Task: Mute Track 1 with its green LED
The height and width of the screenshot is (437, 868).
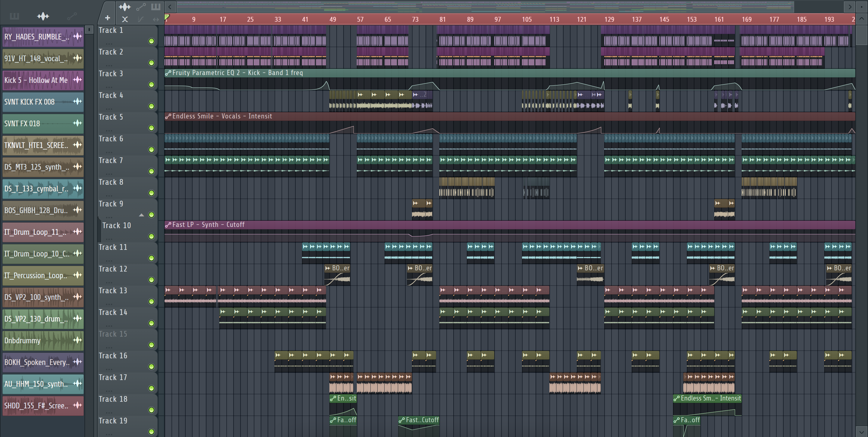Action: click(151, 41)
